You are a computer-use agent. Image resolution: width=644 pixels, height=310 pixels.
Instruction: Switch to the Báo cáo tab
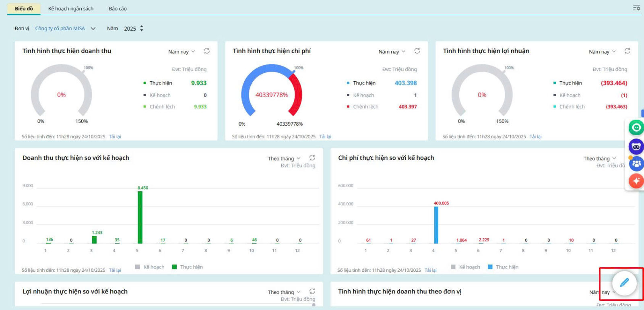point(118,8)
